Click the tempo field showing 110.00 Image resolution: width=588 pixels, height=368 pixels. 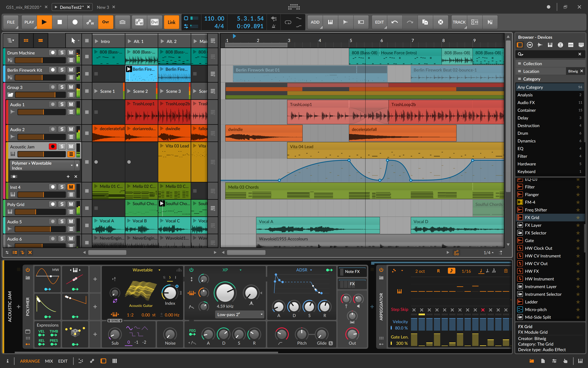click(214, 19)
